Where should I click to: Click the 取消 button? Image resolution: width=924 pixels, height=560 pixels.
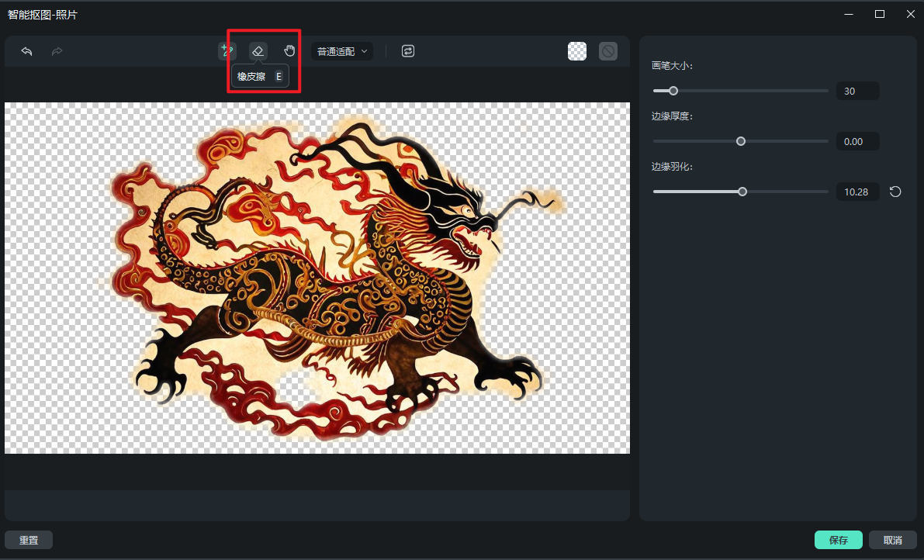click(x=892, y=540)
